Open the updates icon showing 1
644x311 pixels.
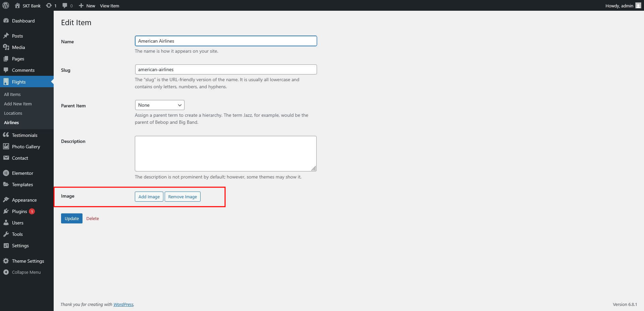point(49,6)
